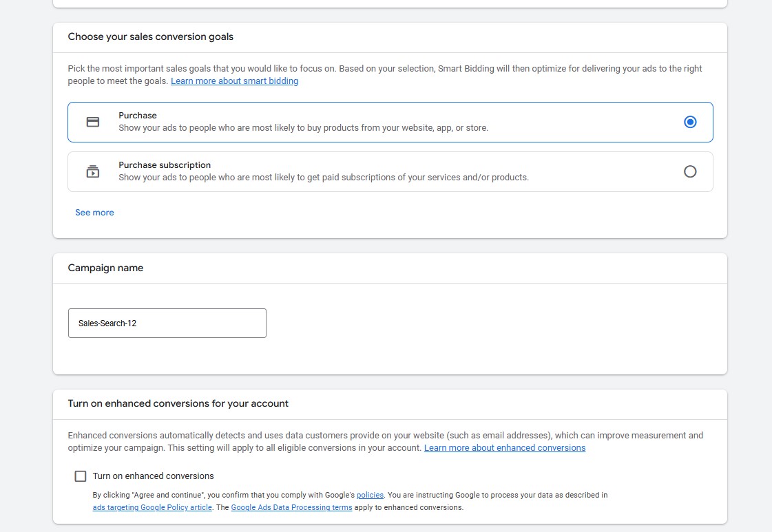Click the 'Turn on enhanced conversions' checkbox label
This screenshot has width=772, height=532.
point(153,476)
